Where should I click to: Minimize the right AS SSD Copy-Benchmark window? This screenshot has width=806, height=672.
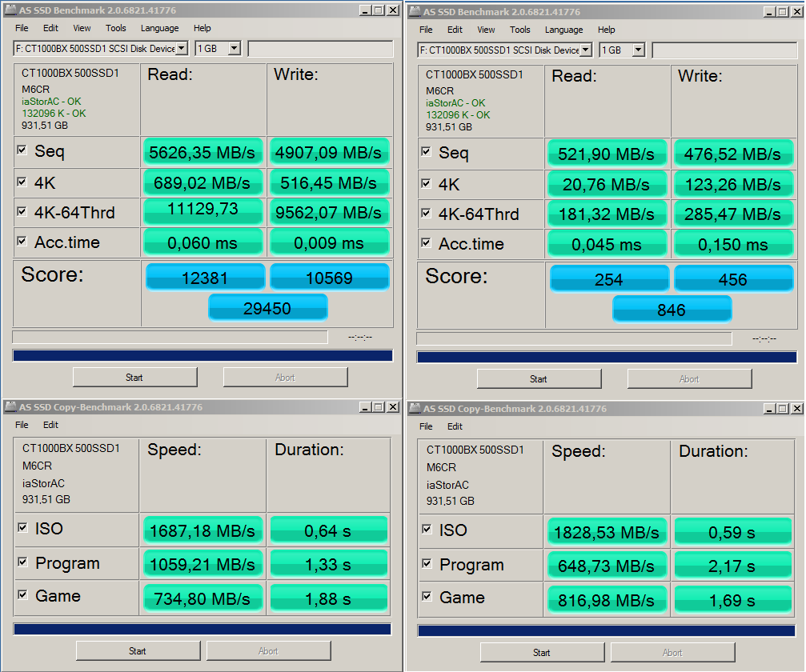768,409
